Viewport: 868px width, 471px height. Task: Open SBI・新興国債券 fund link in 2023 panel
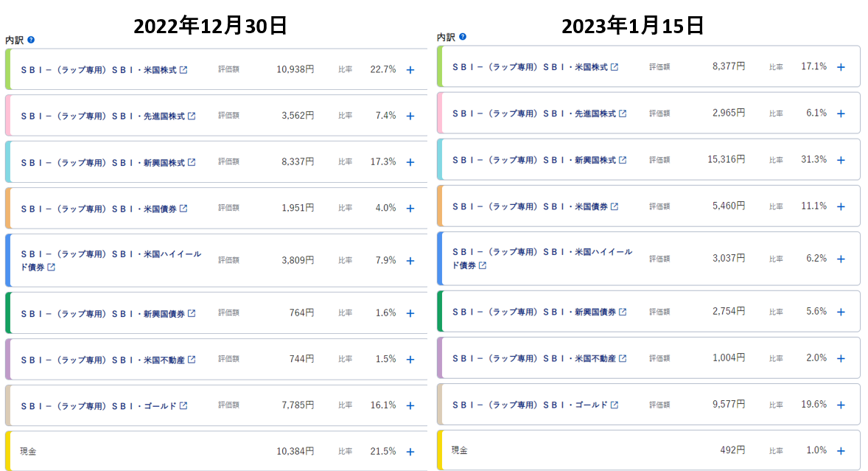[534, 312]
